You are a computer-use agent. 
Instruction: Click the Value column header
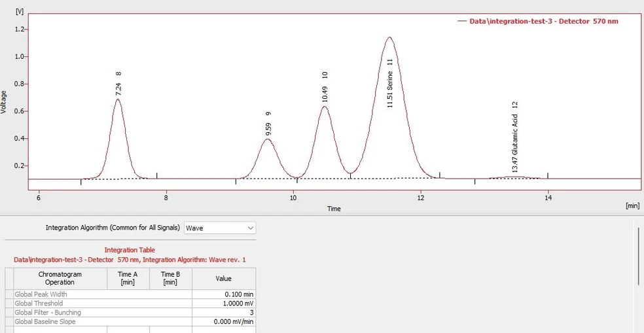tap(224, 279)
